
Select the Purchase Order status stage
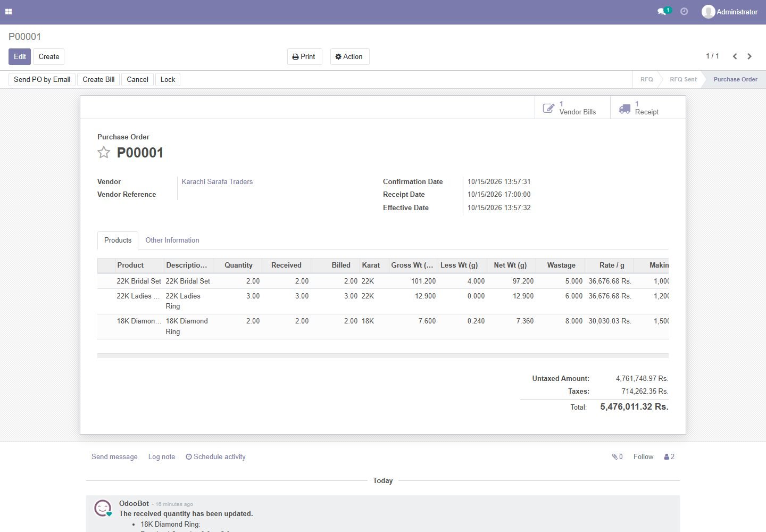pyautogui.click(x=735, y=79)
